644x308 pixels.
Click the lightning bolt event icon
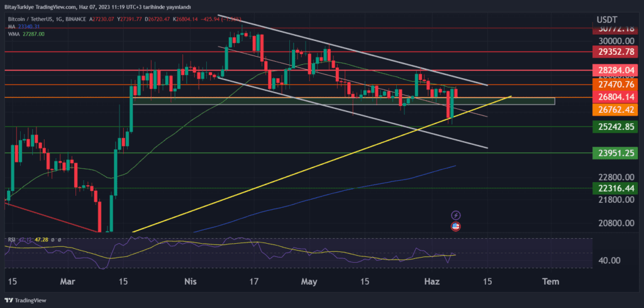[456, 215]
